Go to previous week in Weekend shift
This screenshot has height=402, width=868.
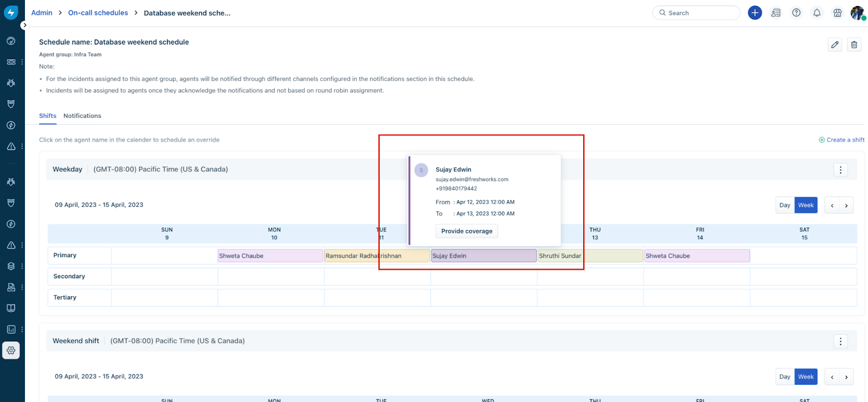tap(832, 377)
